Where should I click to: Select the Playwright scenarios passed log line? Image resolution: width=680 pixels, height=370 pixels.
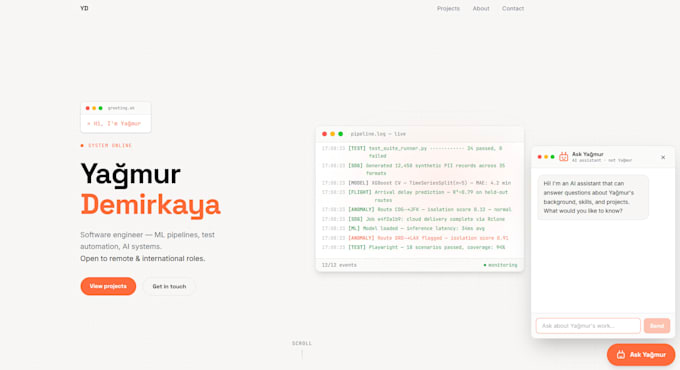pos(414,247)
